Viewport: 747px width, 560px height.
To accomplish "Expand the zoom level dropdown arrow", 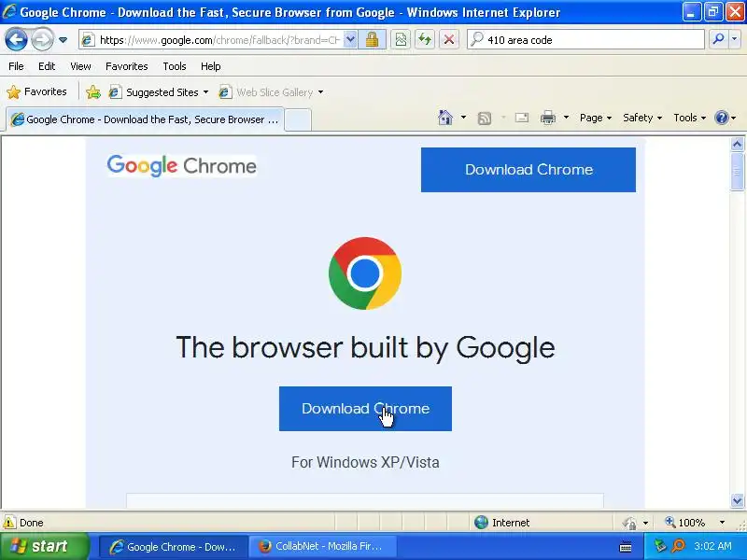I will click(722, 523).
